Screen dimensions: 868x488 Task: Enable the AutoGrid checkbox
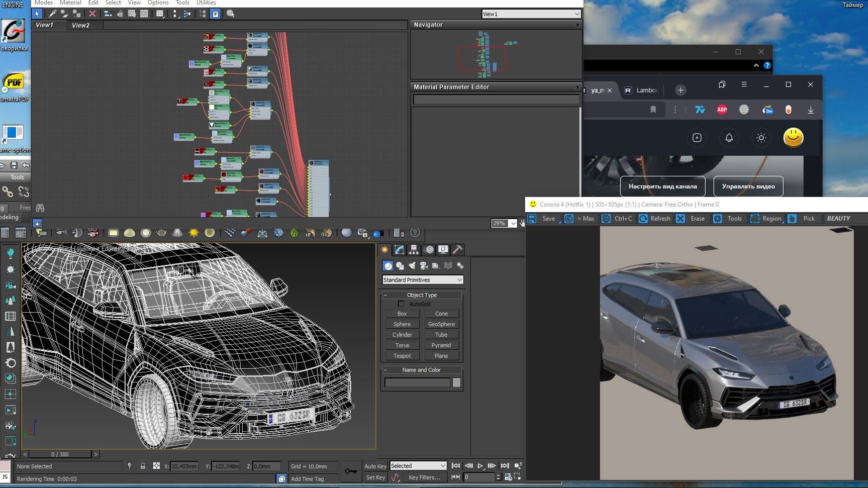click(x=401, y=304)
